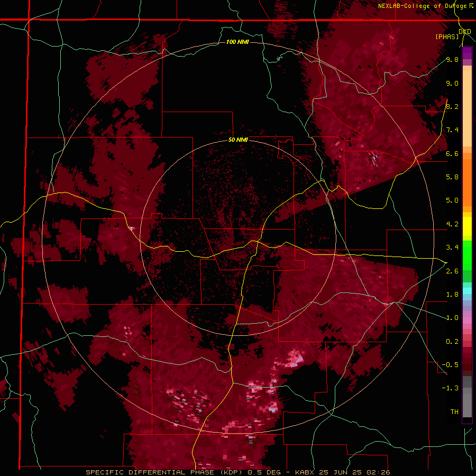Click the 8.2 scale value label

[x=452, y=106]
